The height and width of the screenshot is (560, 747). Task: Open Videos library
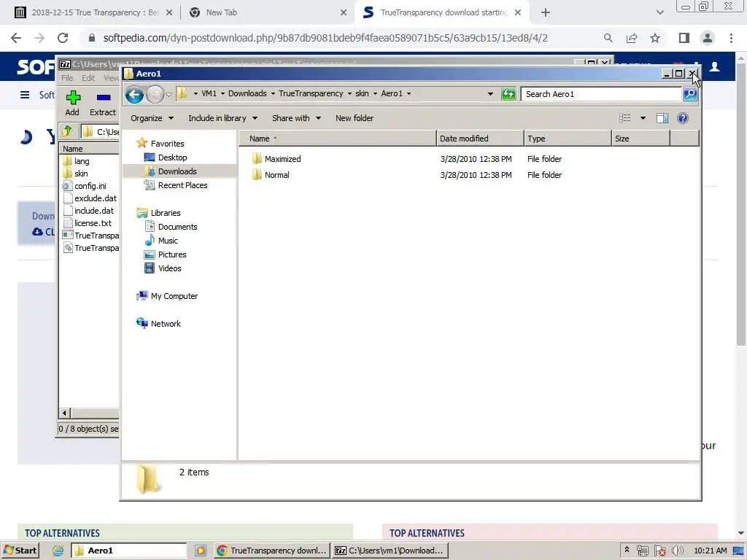coord(163,268)
